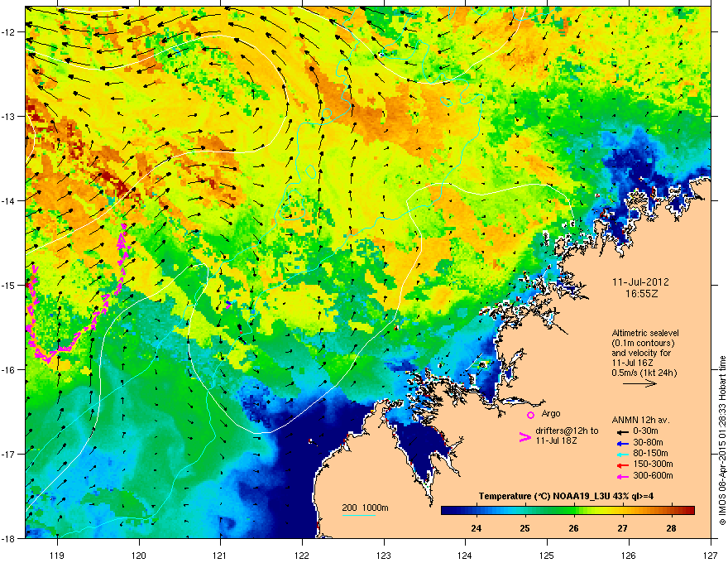Screen dimensions: 728x563
Task: Click colorbar tick label 28
Action: click(672, 528)
